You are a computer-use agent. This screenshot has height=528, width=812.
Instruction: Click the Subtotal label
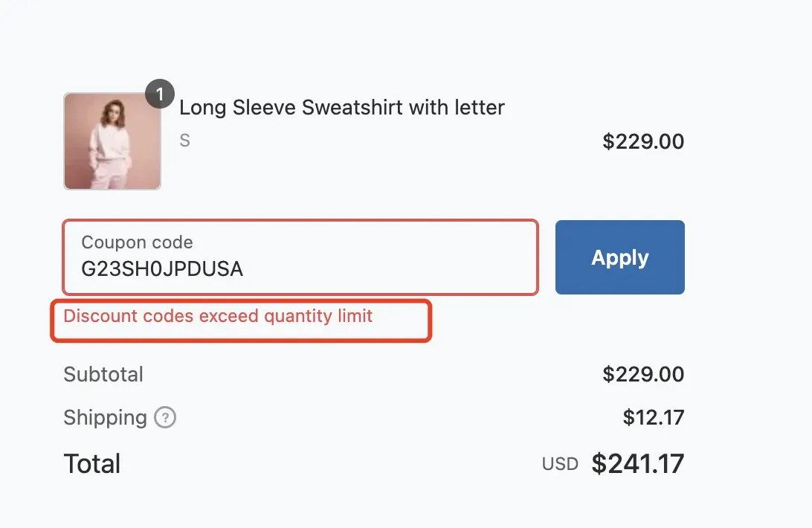coord(103,374)
